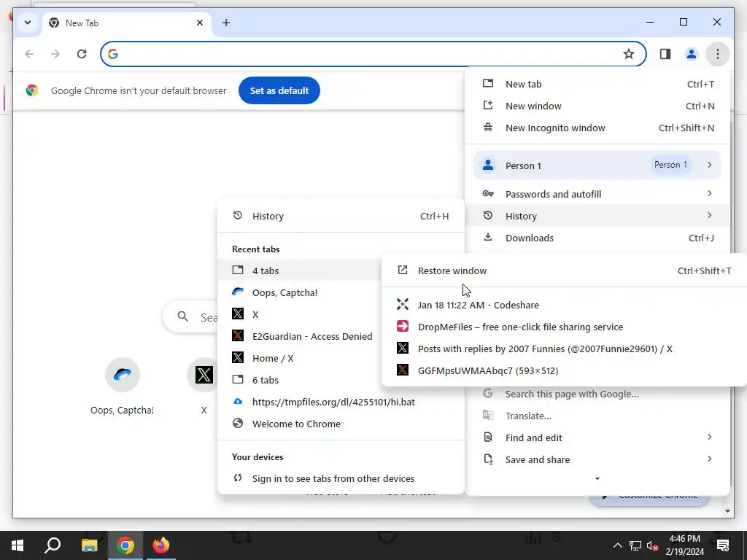Open Posts with replies by 2007 Funnies entry

pos(564,349)
